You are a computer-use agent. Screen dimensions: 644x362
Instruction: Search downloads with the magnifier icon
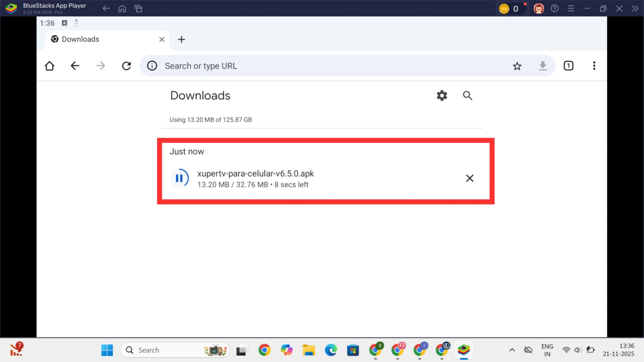pyautogui.click(x=467, y=96)
